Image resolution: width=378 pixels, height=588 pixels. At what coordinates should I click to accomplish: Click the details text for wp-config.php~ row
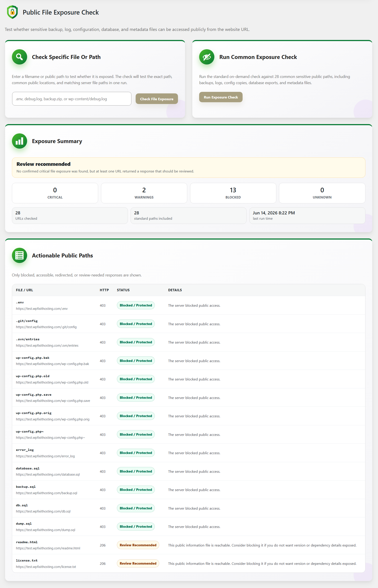click(194, 434)
